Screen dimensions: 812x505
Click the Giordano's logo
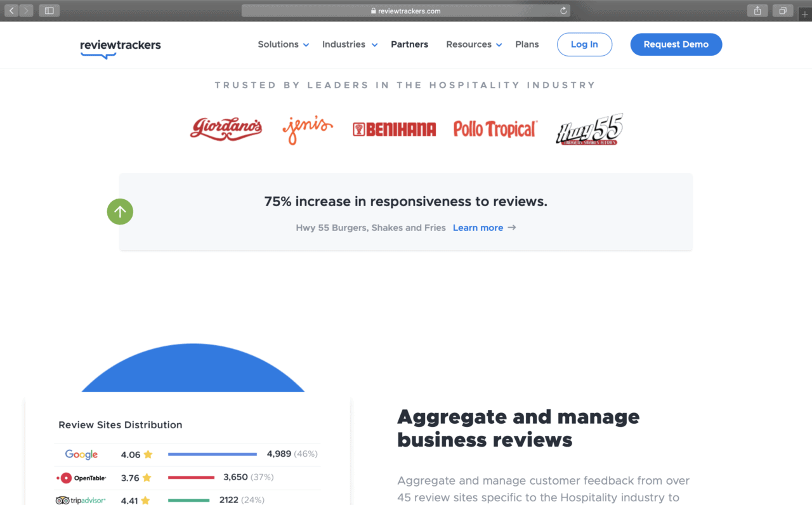point(226,129)
